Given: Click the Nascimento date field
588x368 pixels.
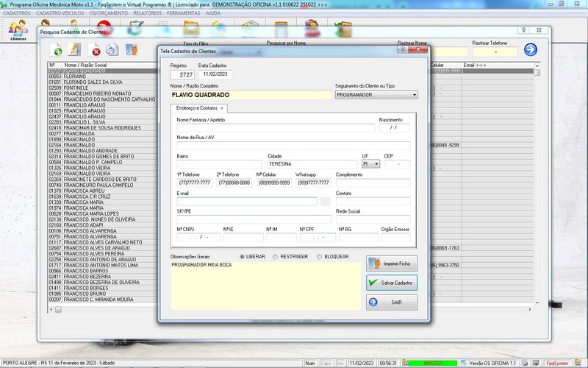Looking at the screenshot, I should coord(394,127).
